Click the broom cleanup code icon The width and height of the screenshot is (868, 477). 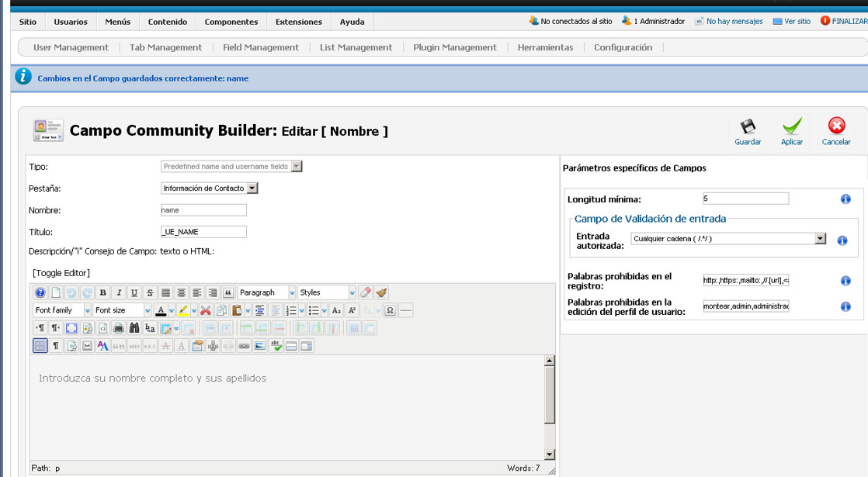381,292
